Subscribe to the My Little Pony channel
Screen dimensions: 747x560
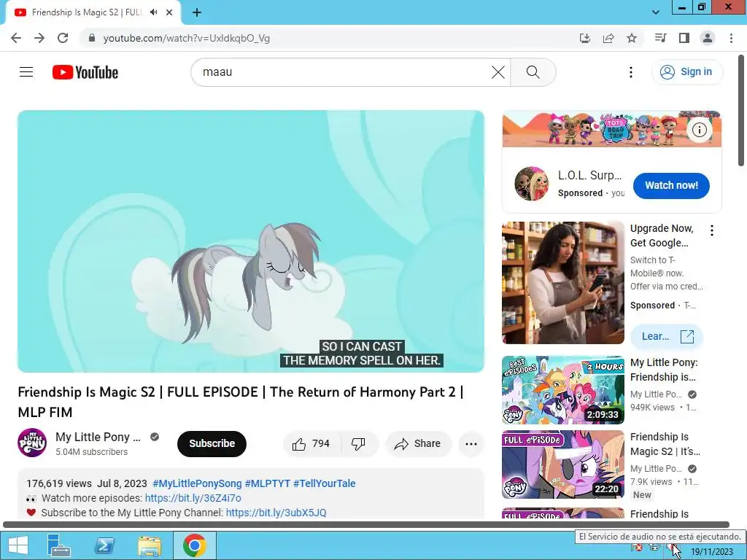pyautogui.click(x=212, y=443)
